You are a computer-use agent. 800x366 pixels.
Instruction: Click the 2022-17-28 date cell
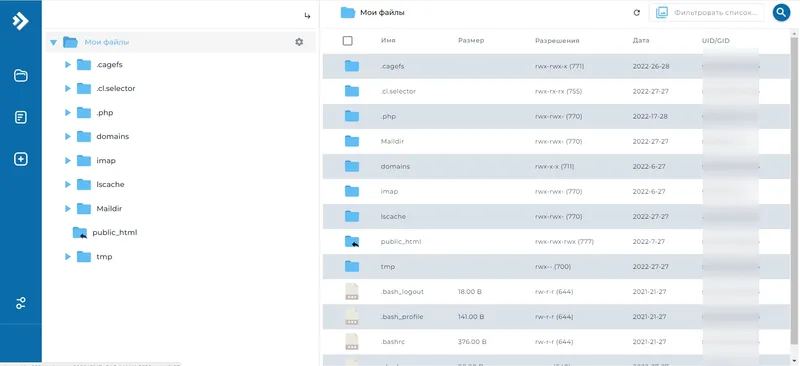coord(651,116)
